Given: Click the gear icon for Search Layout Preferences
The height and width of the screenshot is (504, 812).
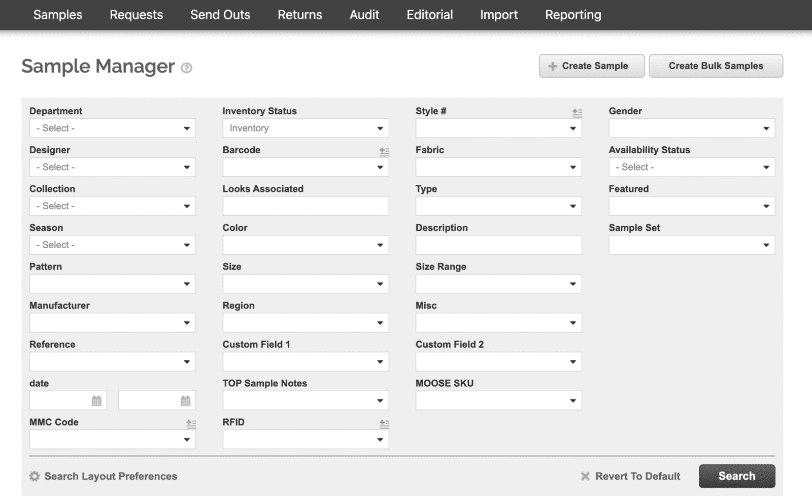Looking at the screenshot, I should click(x=34, y=476).
